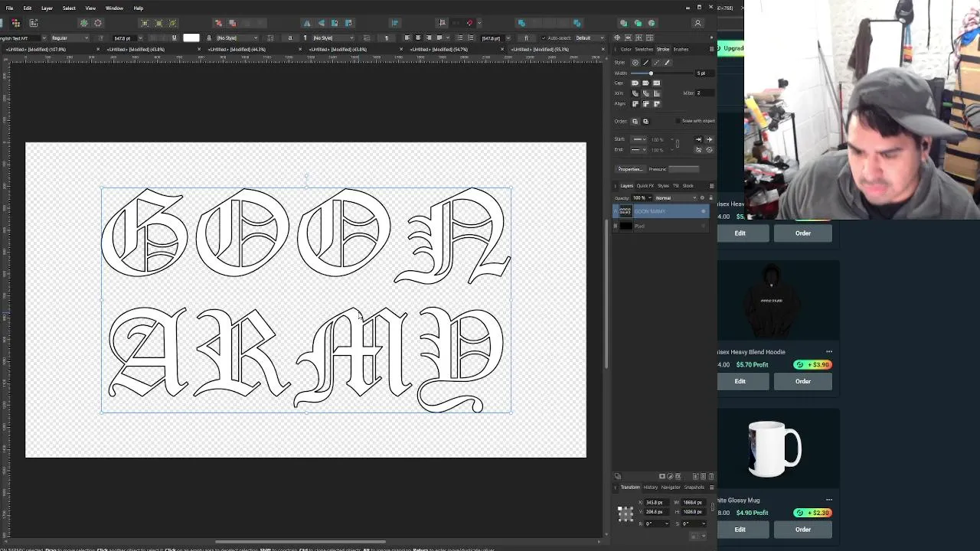The image size is (980, 551).
Task: Select the top-left transform anchor point
Action: [621, 508]
